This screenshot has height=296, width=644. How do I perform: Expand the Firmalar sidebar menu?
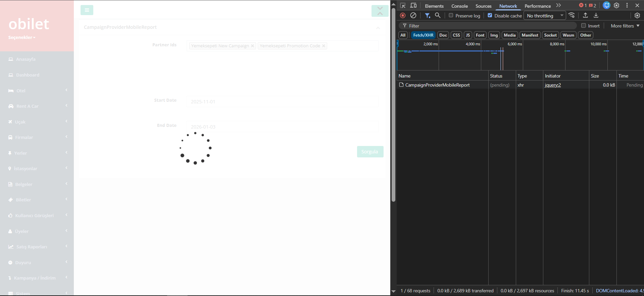pos(37,137)
